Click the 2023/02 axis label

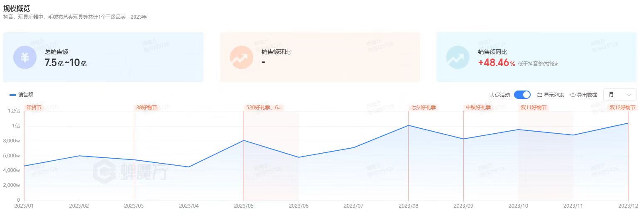click(x=79, y=206)
